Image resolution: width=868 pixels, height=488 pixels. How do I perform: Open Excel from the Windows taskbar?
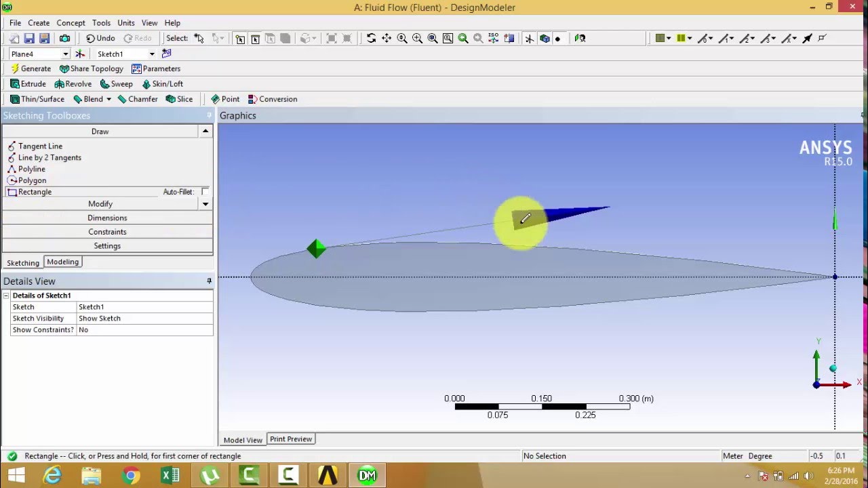170,476
